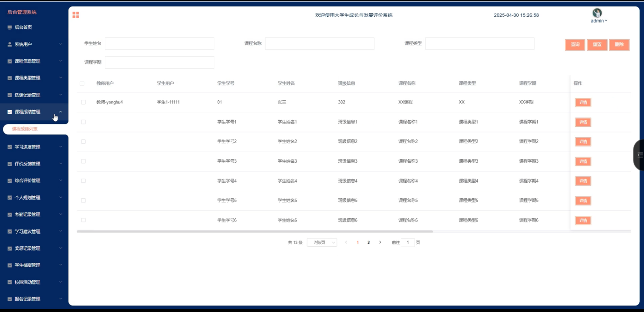Check the checkbox on 学生姓名1 row

(x=82, y=122)
